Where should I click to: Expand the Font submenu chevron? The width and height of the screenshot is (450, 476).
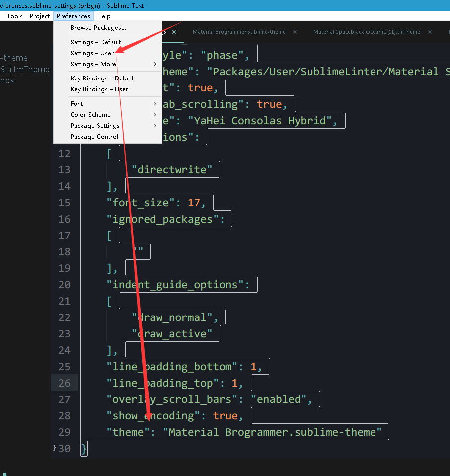tap(154, 103)
